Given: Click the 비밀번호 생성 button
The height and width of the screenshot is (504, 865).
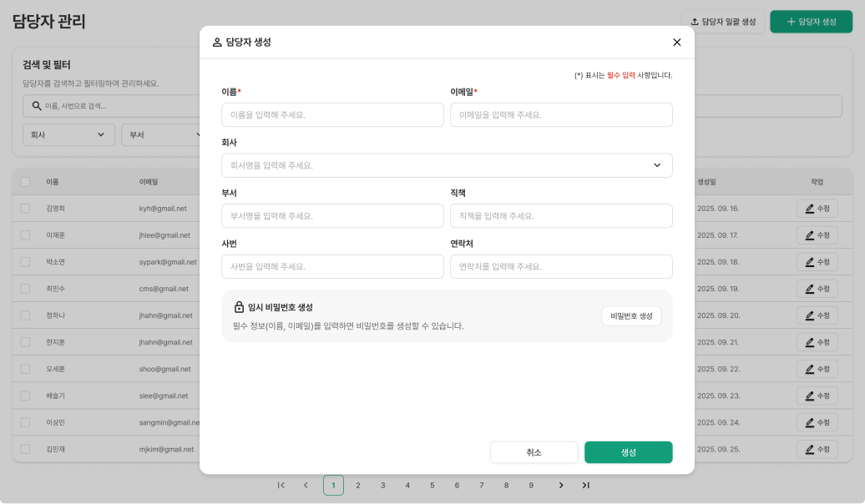Looking at the screenshot, I should pyautogui.click(x=631, y=315).
